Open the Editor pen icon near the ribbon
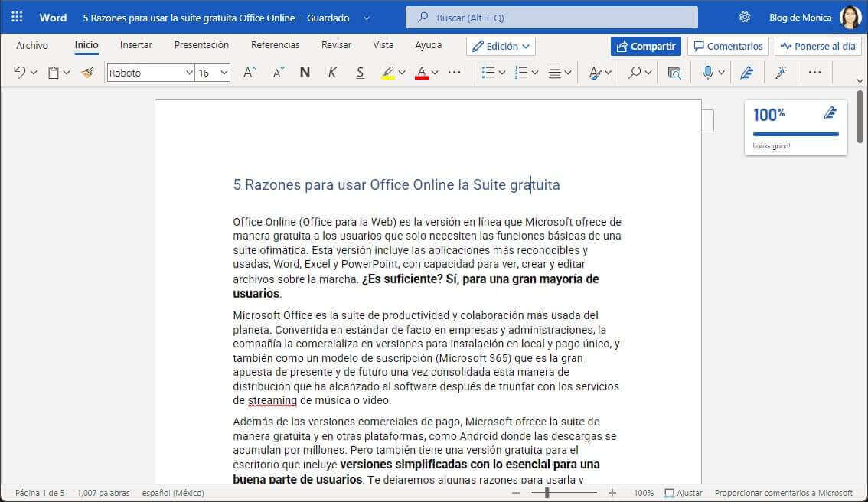Image resolution: width=868 pixels, height=502 pixels. point(746,72)
